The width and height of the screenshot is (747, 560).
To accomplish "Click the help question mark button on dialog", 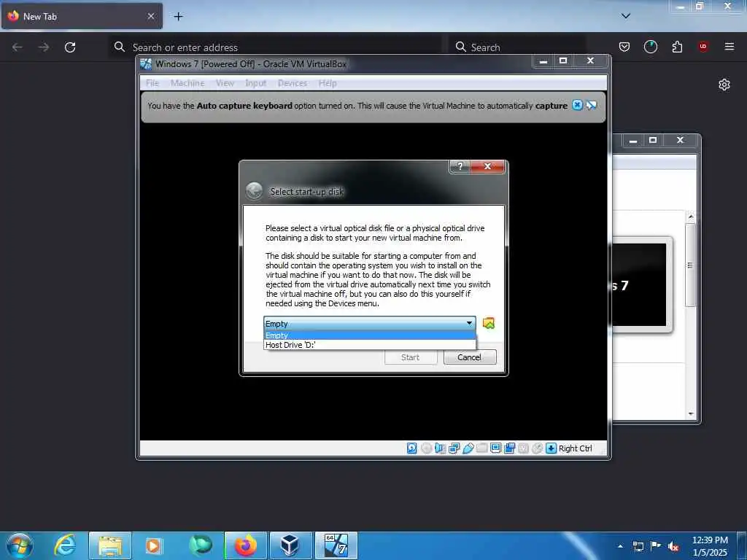I will [460, 166].
